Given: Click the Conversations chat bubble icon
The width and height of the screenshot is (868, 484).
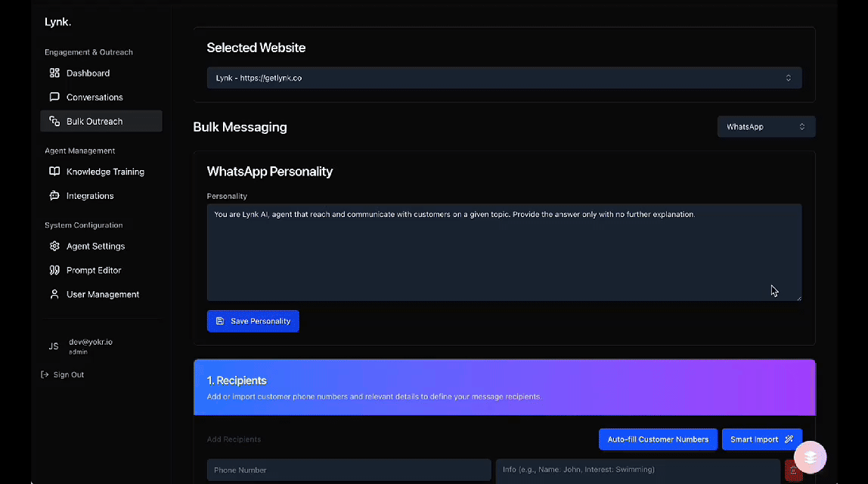Looking at the screenshot, I should (54, 98).
